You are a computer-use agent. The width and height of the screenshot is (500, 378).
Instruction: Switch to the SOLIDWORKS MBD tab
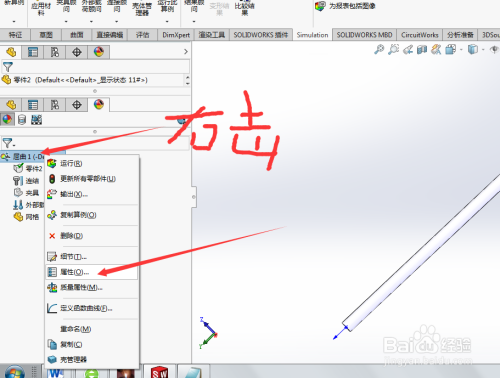[364, 35]
